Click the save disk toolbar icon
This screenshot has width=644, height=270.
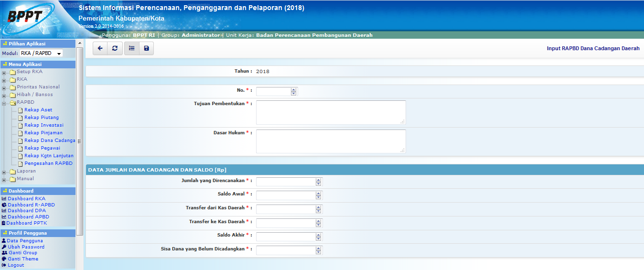146,48
